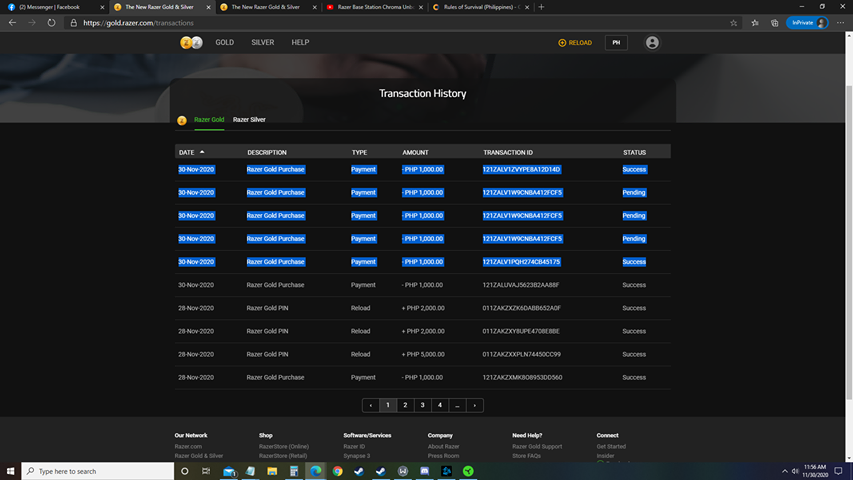Open the SILVER menu
The height and width of the screenshot is (480, 853).
(262, 42)
